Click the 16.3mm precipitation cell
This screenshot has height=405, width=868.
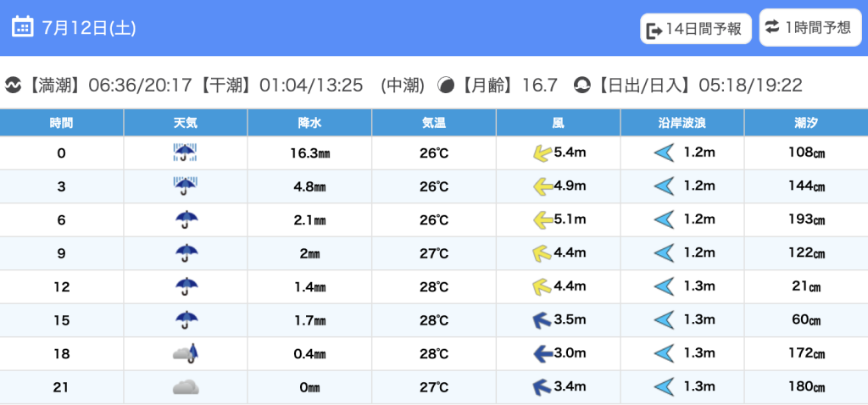[x=309, y=153]
